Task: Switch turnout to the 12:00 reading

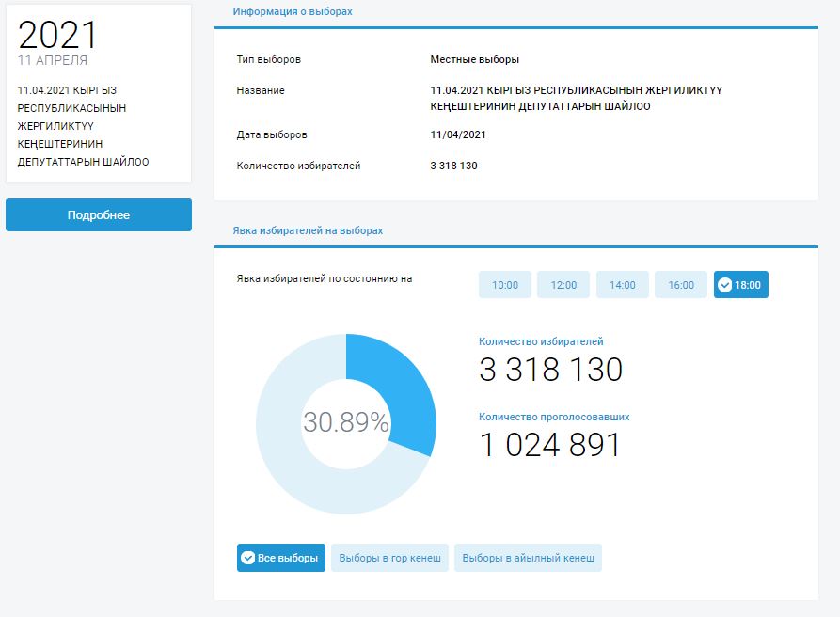Action: pos(563,285)
